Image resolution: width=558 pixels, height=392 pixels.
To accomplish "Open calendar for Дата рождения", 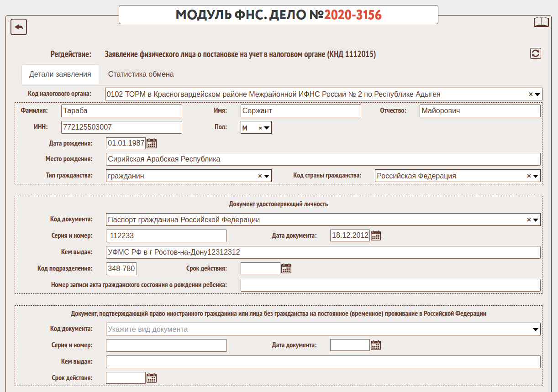I will 152,143.
